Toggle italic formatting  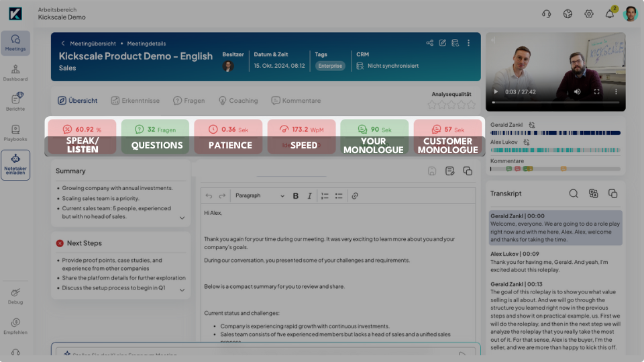click(x=310, y=196)
